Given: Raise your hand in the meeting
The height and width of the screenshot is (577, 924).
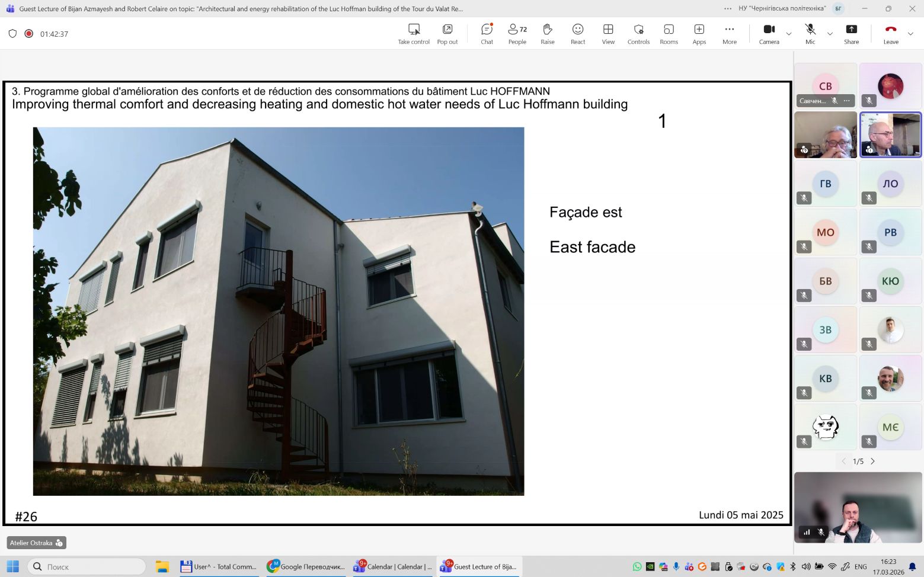Looking at the screenshot, I should (x=547, y=34).
